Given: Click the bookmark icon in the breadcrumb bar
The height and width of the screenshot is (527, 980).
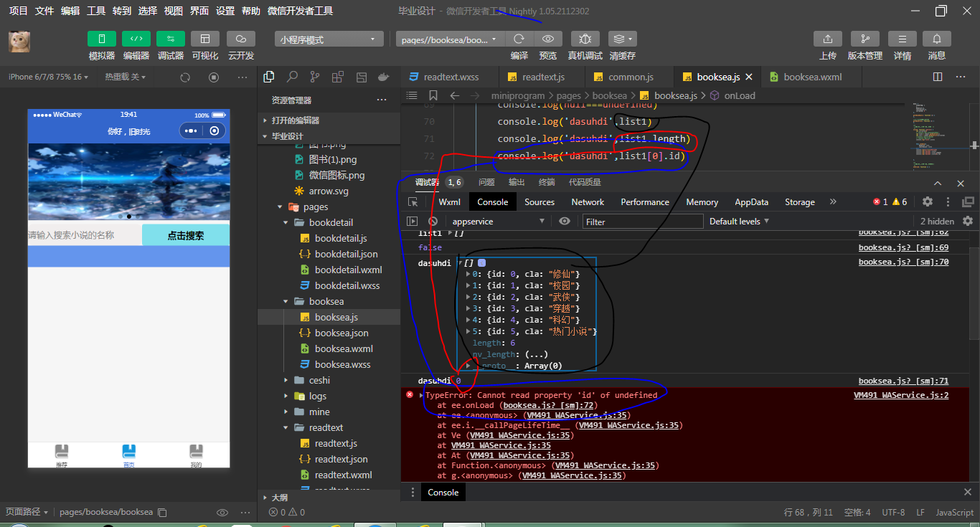Looking at the screenshot, I should pyautogui.click(x=433, y=95).
